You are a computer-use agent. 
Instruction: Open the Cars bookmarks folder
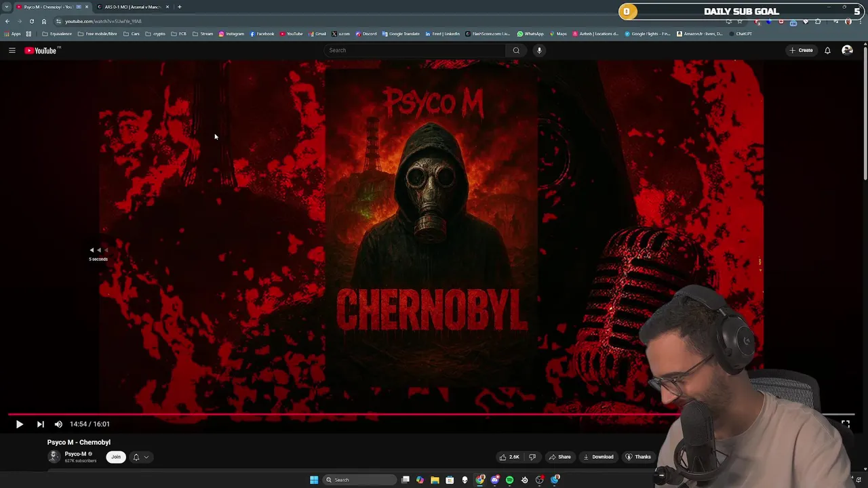point(132,34)
